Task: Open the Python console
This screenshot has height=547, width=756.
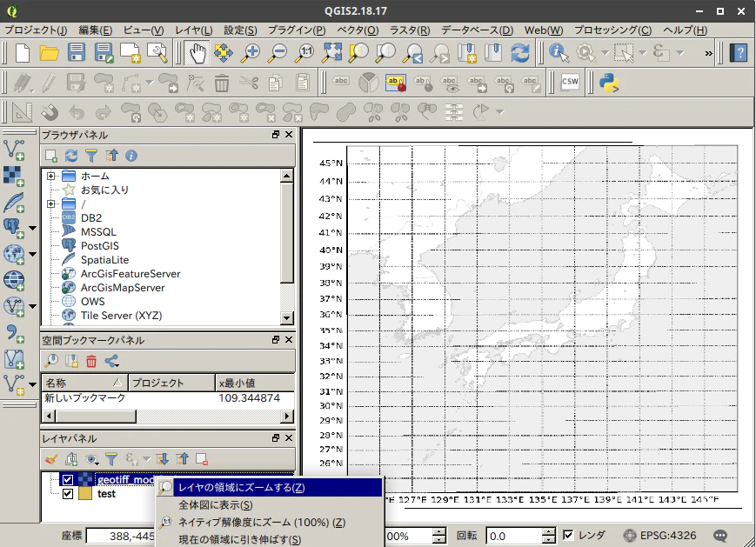Action: point(609,83)
